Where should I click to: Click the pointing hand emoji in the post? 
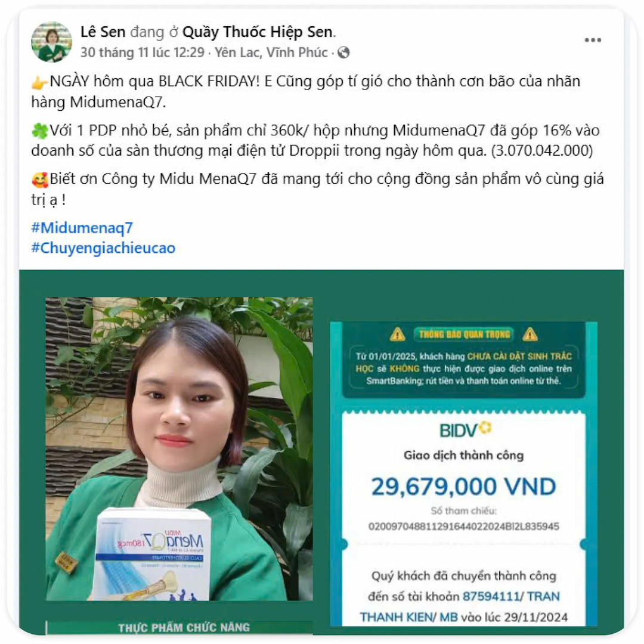point(39,82)
